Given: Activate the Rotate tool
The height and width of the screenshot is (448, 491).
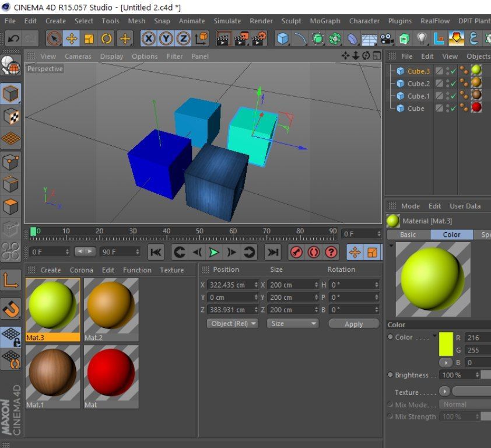Looking at the screenshot, I should (107, 38).
